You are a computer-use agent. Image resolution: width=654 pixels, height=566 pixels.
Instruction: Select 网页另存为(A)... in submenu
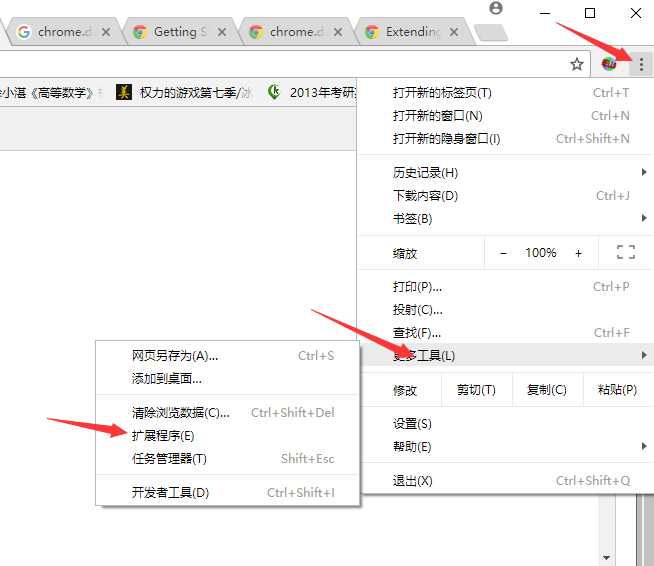pos(227,355)
